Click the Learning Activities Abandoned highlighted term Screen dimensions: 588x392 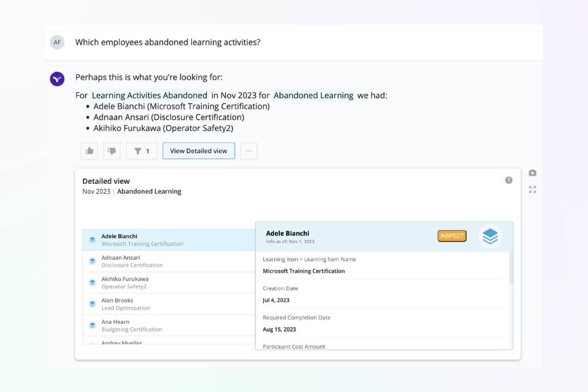pos(149,96)
